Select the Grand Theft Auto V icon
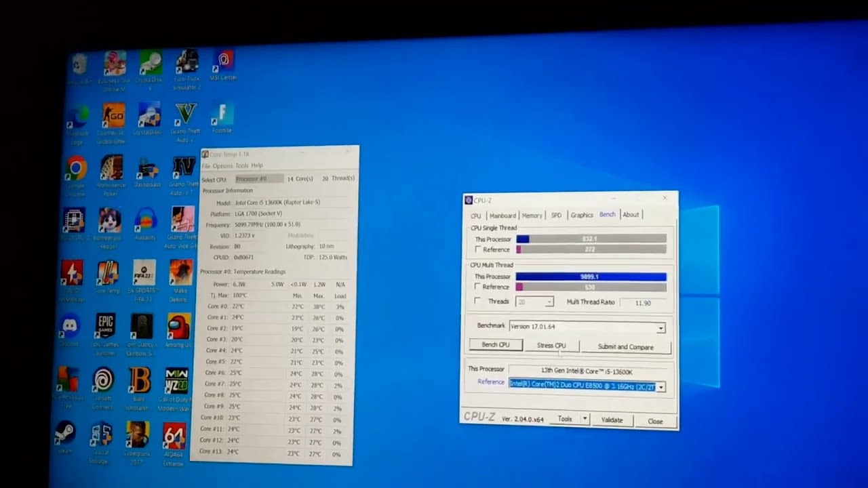This screenshot has width=868, height=488. tap(185, 122)
